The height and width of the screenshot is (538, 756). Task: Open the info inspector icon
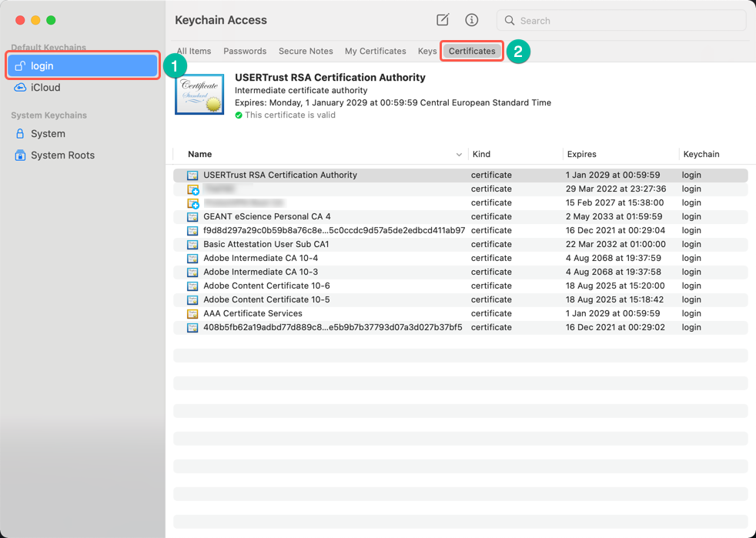[471, 20]
